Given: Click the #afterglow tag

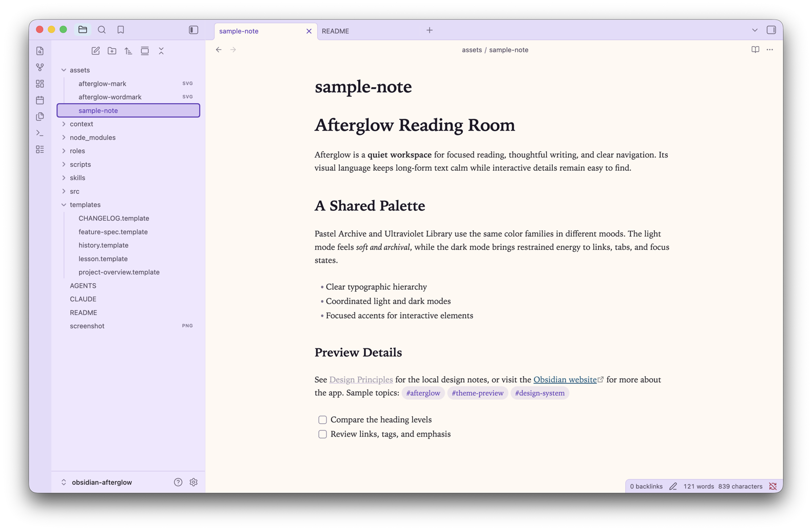Looking at the screenshot, I should coord(423,393).
